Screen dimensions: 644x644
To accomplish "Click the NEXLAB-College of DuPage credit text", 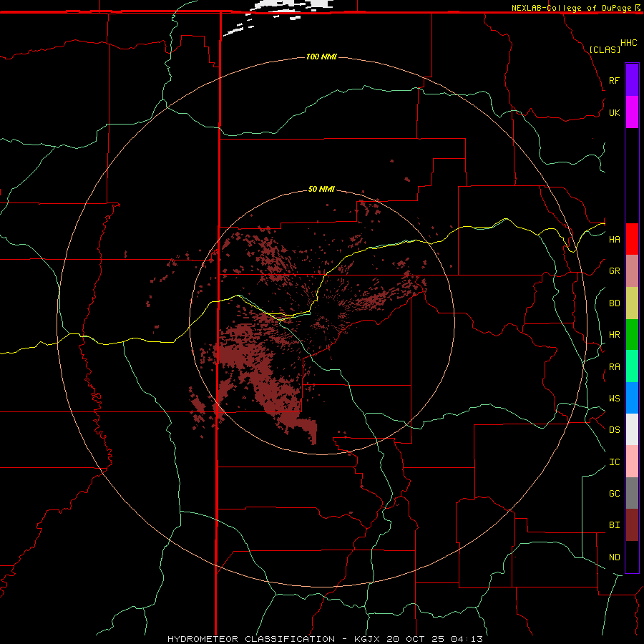I will coord(571,7).
